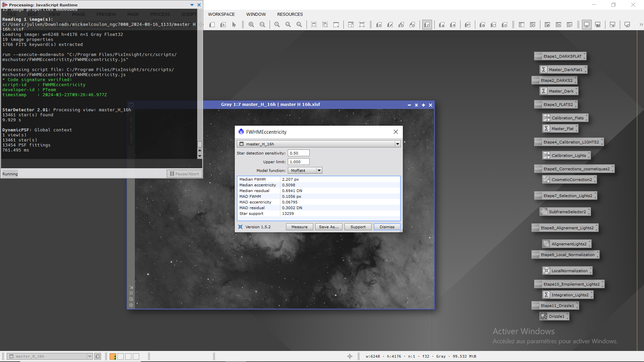Open the RESOURCES menu

pyautogui.click(x=290, y=14)
